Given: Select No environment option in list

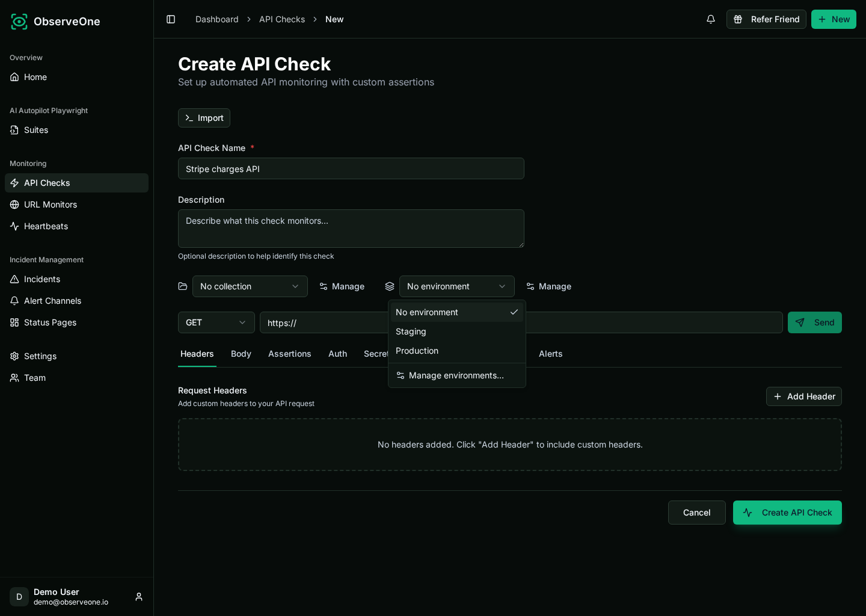Looking at the screenshot, I should [457, 312].
